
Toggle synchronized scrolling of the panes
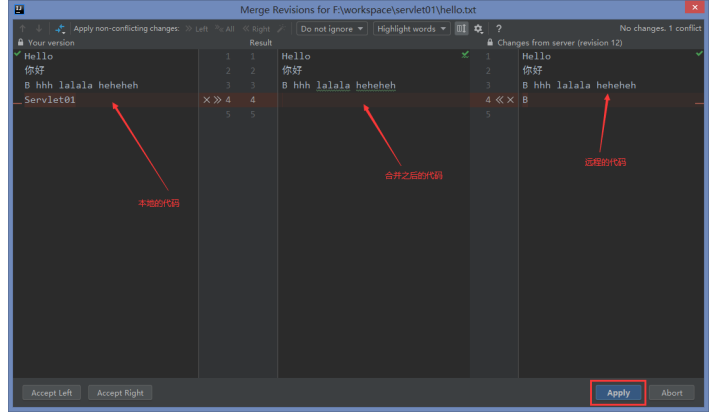(461, 29)
